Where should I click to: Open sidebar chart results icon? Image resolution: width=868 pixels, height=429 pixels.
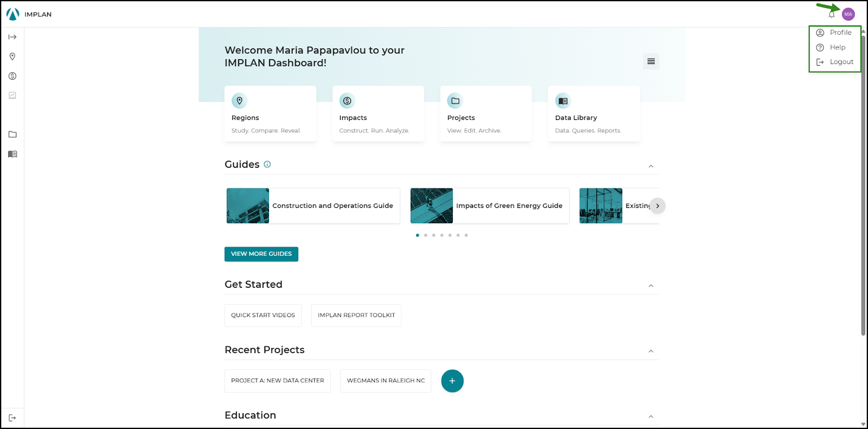pyautogui.click(x=12, y=96)
